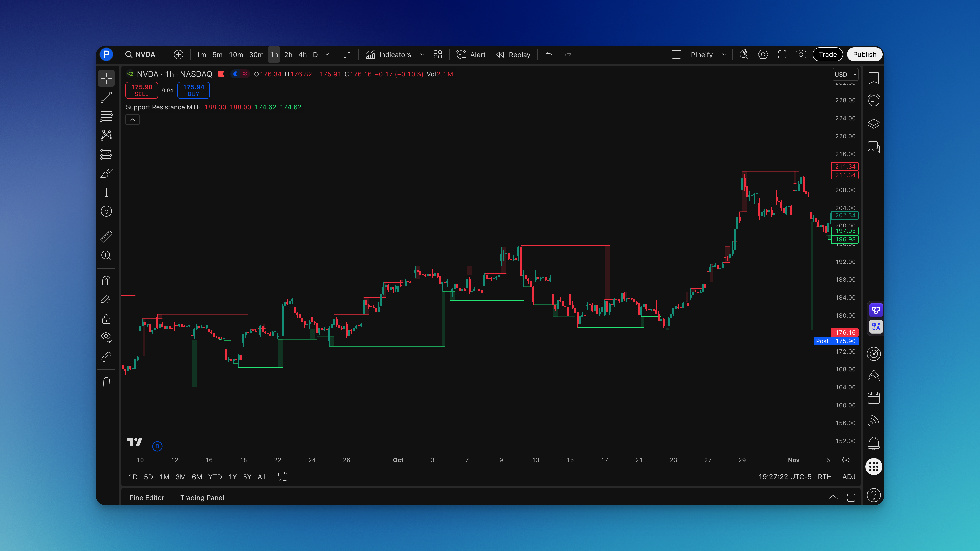Open the USD currency dropdown
Screen dimensions: 980x551
pyautogui.click(x=845, y=74)
